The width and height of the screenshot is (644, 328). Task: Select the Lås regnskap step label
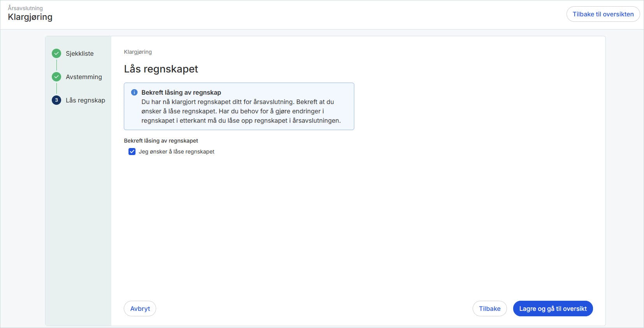click(x=85, y=100)
